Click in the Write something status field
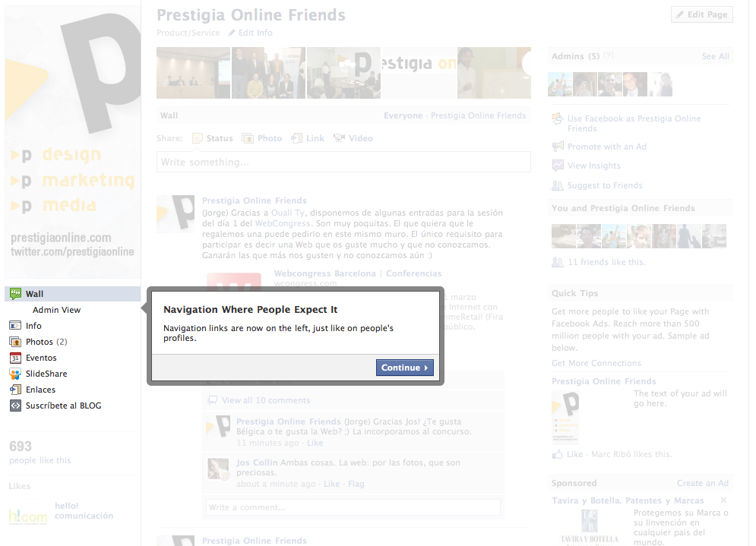756x546 pixels. click(x=343, y=162)
